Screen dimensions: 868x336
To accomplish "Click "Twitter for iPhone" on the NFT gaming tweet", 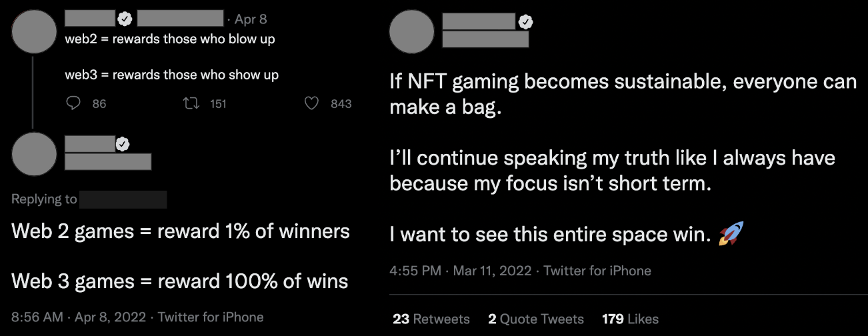I will pos(597,271).
